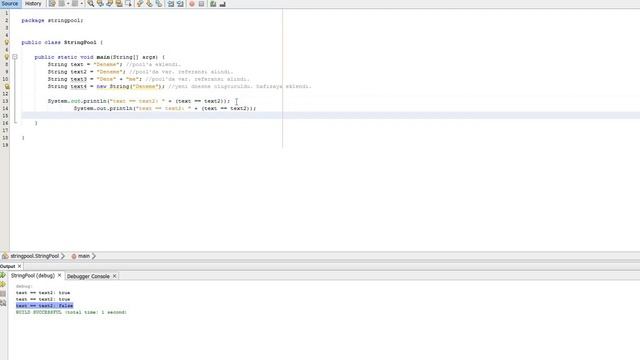Click the 'package stringpool;' code line

[x=52, y=20]
